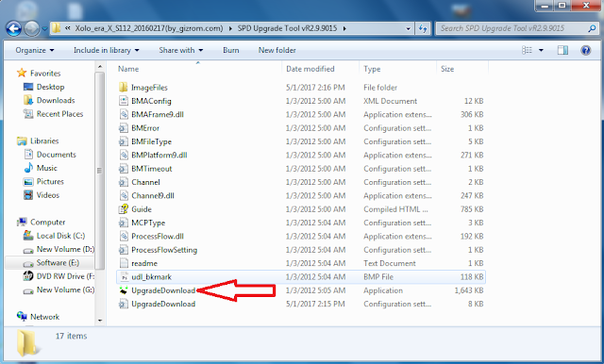Expand the address bar history dropdown
The height and width of the screenshot is (364, 604).
click(x=409, y=28)
